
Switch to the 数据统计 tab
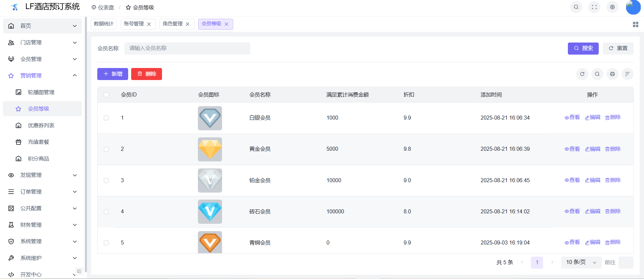point(104,24)
